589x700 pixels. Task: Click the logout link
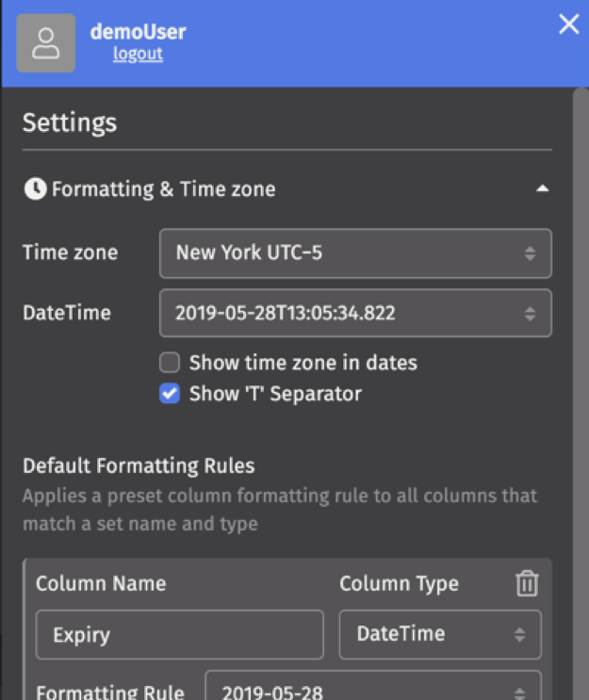138,54
